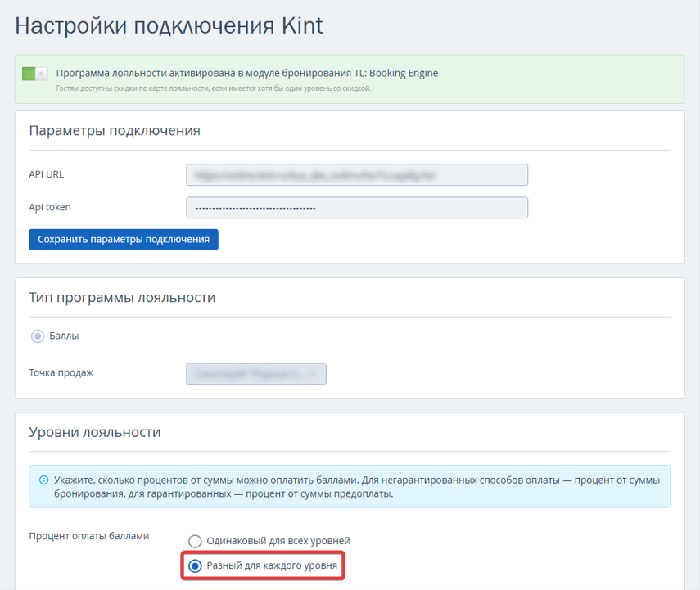700x590 pixels.
Task: Select the Баллы radio button
Action: click(38, 336)
